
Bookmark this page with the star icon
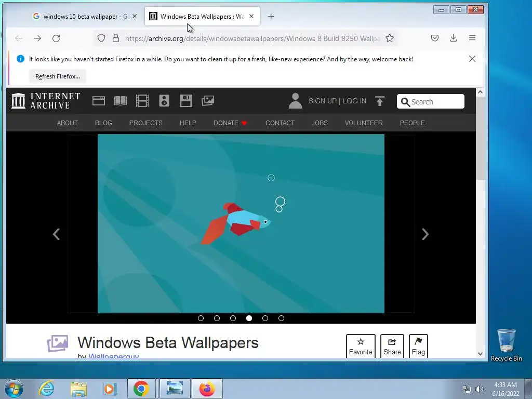390,38
